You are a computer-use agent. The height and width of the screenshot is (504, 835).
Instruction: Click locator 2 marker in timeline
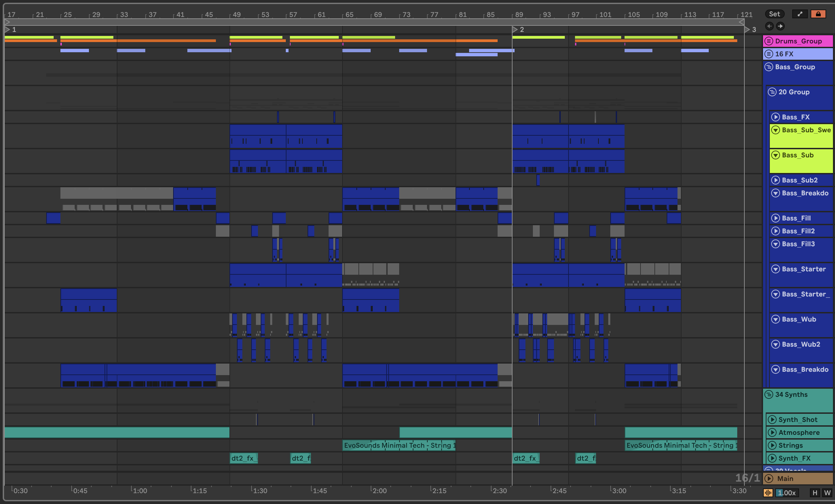click(515, 30)
